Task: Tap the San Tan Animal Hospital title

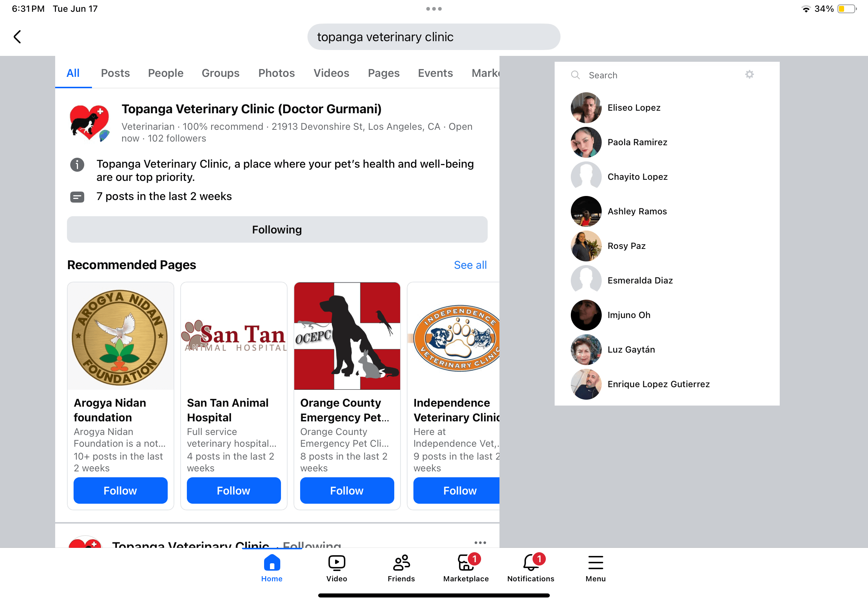Action: point(228,410)
